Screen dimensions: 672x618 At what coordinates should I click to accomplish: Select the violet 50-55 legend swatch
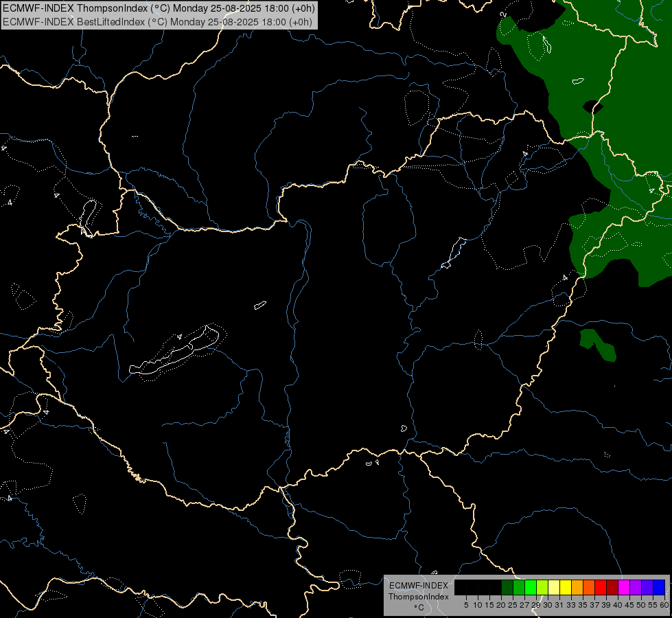647,587
